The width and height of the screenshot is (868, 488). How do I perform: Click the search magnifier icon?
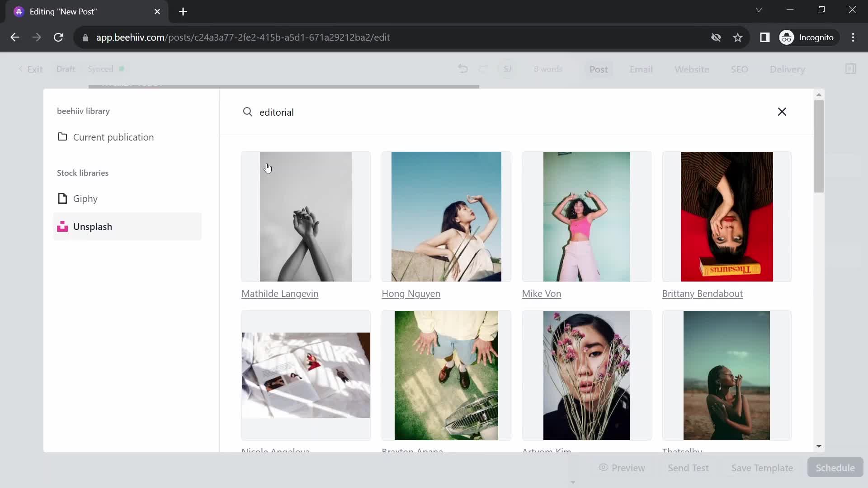247,112
